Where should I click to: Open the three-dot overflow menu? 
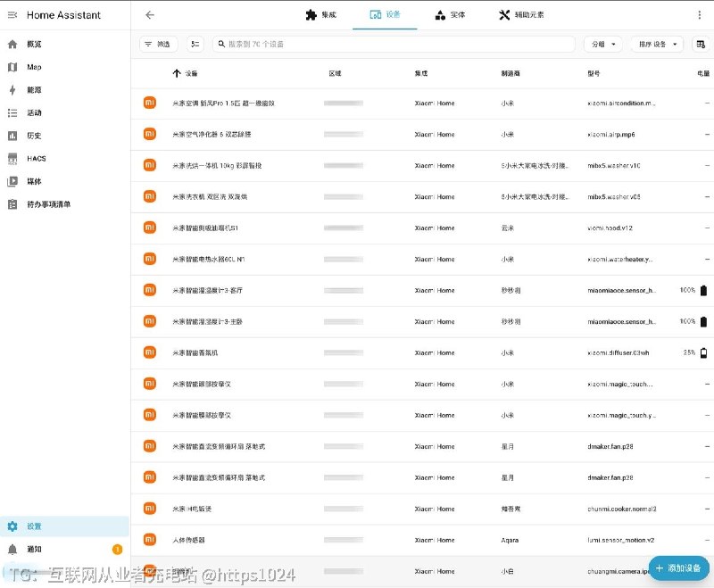click(x=700, y=15)
